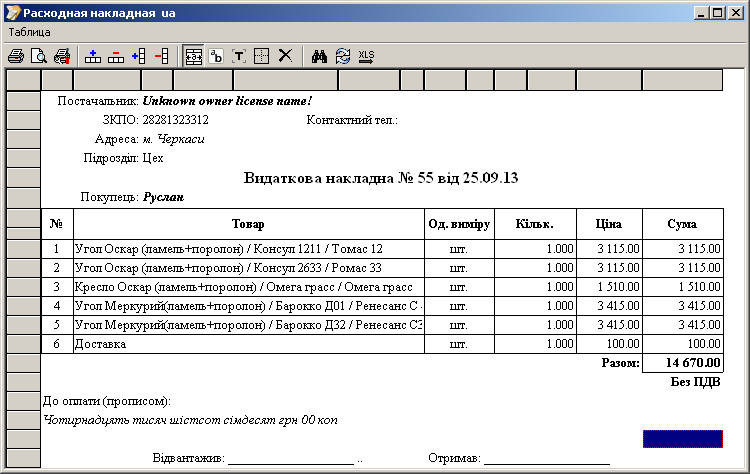Click ЗКПО value 28281323312
The width and height of the screenshot is (750, 474).
pos(176,120)
